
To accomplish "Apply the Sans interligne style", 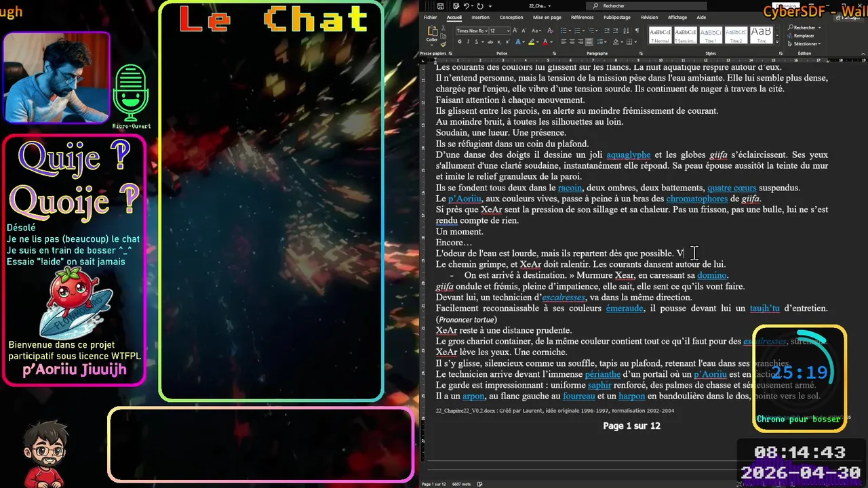I will [686, 35].
